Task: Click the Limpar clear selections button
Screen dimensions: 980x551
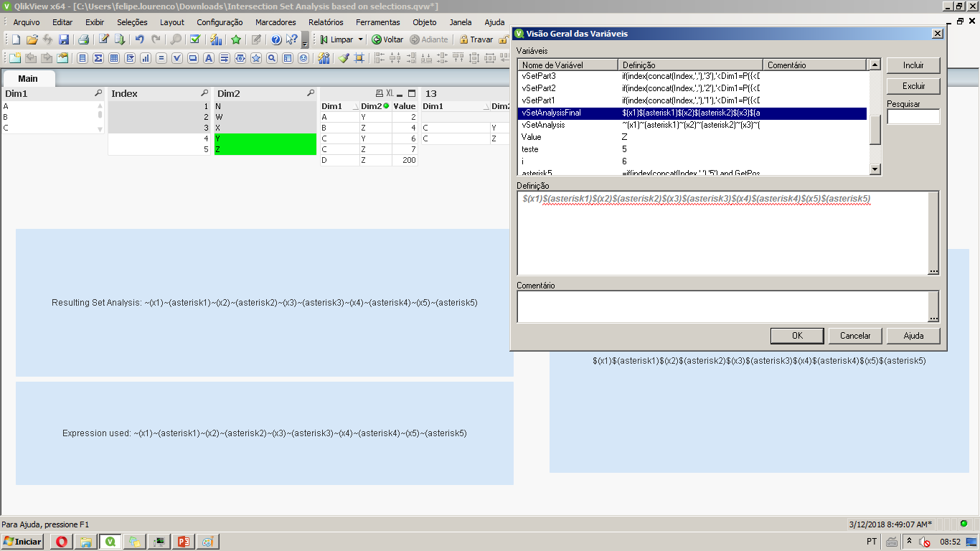Action: (336, 39)
